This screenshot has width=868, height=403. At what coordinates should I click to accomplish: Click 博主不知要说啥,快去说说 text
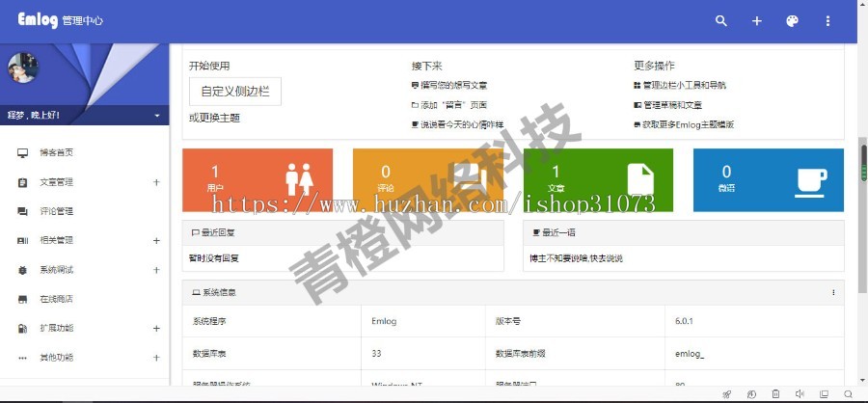[x=577, y=258]
